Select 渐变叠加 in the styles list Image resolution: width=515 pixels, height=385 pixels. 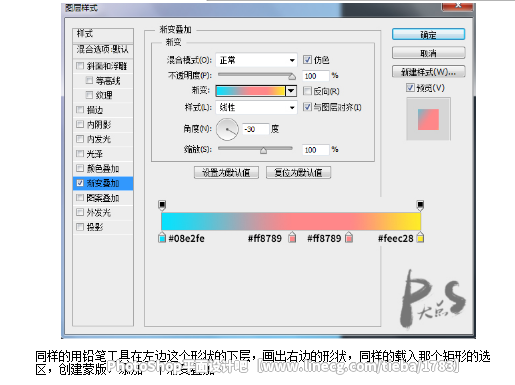103,183
